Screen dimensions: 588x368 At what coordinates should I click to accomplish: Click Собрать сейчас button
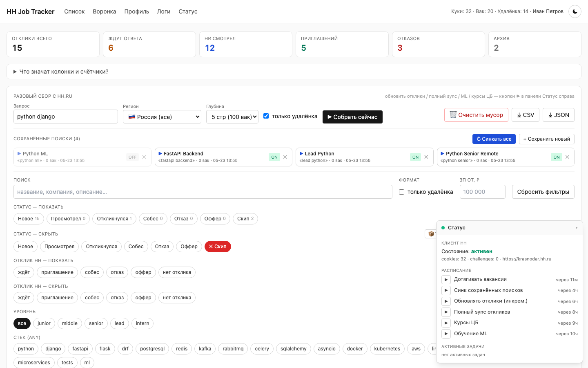(352, 117)
